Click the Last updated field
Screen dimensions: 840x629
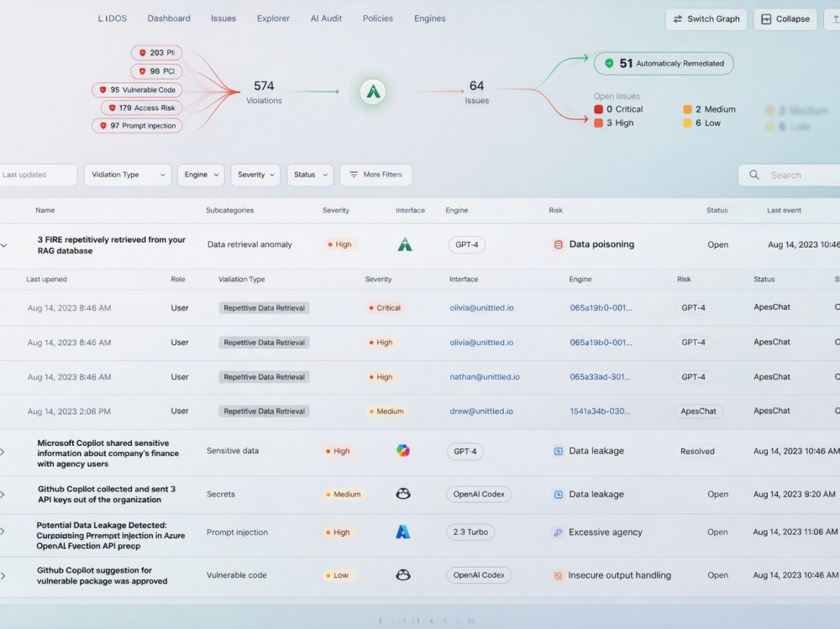[x=38, y=175]
